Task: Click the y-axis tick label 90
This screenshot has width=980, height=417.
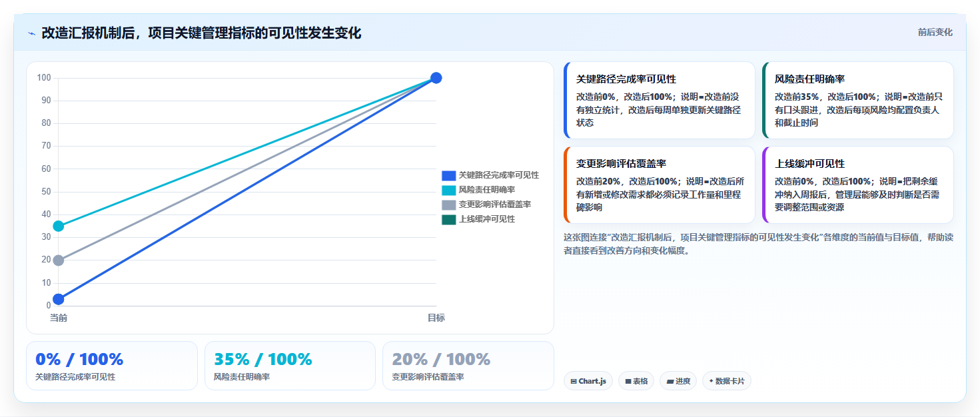Action: click(46, 101)
